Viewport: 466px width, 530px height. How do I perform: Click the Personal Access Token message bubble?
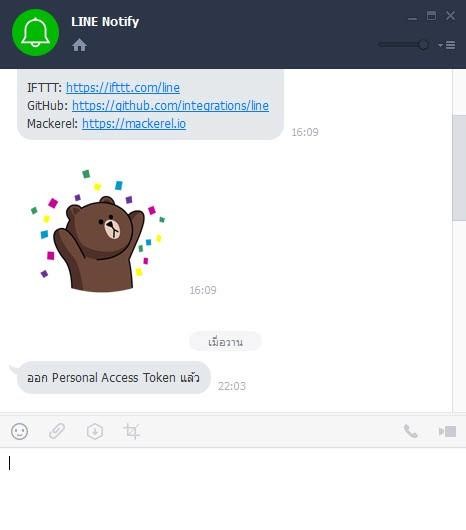point(114,378)
